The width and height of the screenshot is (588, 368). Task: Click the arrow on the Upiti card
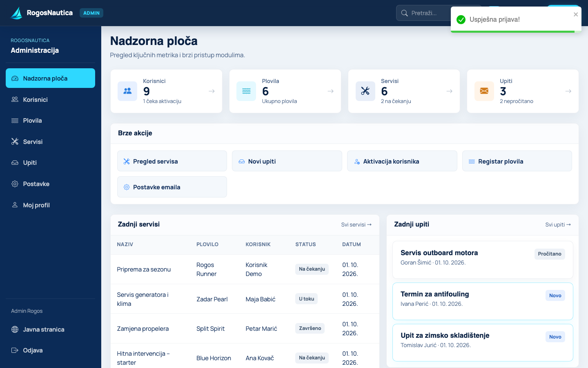coord(568,91)
